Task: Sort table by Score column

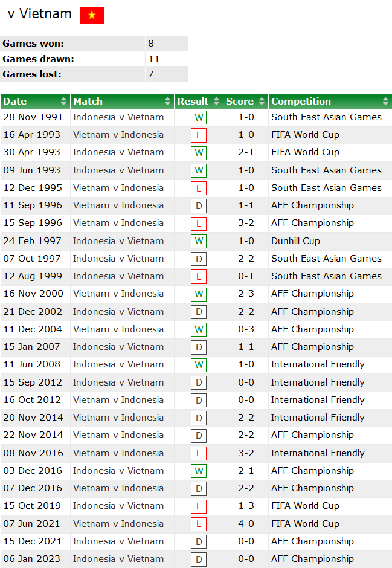Action: click(245, 102)
